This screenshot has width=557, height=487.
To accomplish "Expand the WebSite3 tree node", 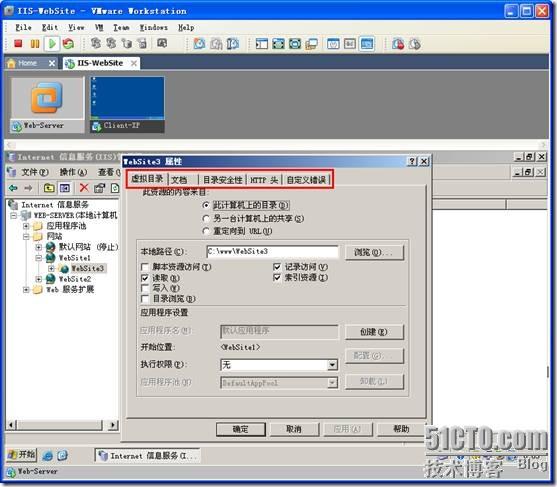I will pyautogui.click(x=51, y=269).
